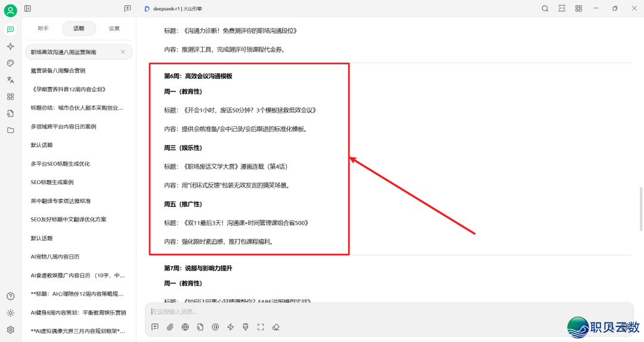
Task: Open the mini apps grid sidebar icon
Action: click(10, 97)
